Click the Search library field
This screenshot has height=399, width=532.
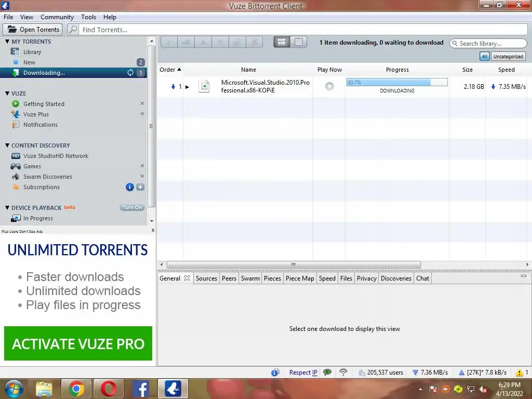click(488, 44)
